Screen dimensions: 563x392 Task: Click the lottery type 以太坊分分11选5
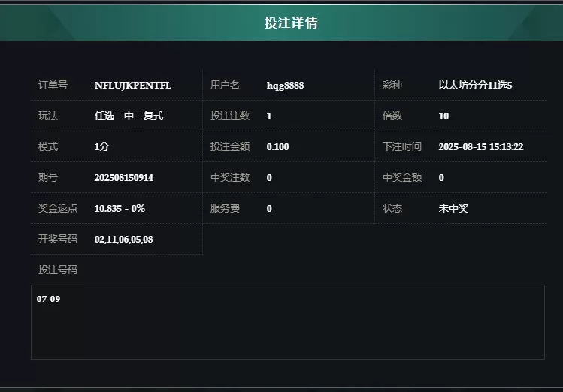475,86
